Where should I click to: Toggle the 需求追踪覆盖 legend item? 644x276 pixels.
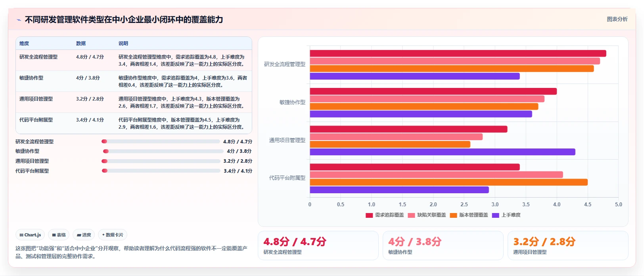[385, 215]
